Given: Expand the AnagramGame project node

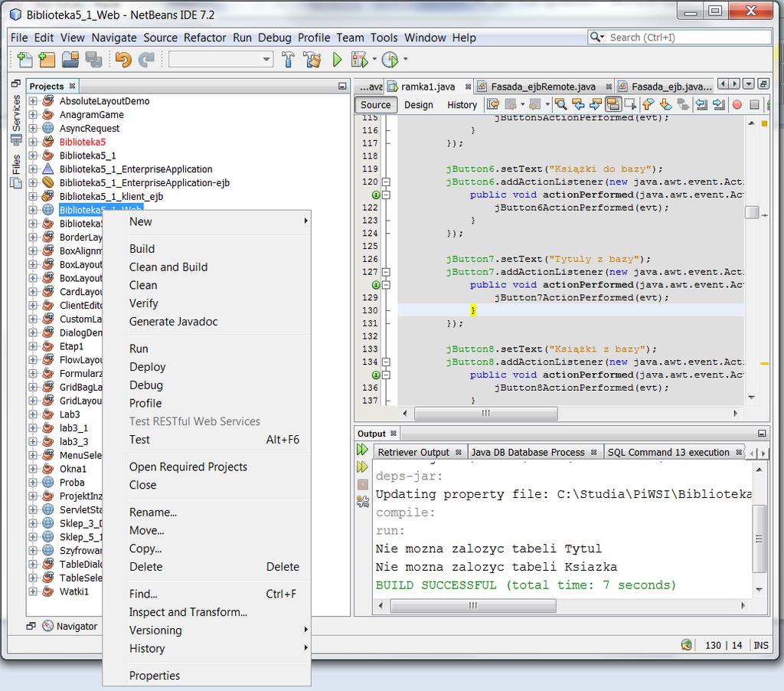Looking at the screenshot, I should click(33, 115).
